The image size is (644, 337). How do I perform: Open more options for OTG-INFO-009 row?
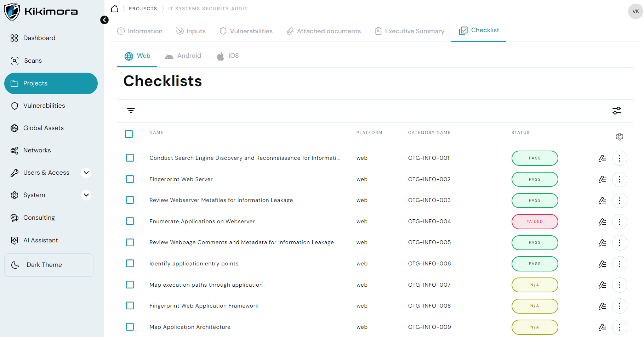click(619, 327)
